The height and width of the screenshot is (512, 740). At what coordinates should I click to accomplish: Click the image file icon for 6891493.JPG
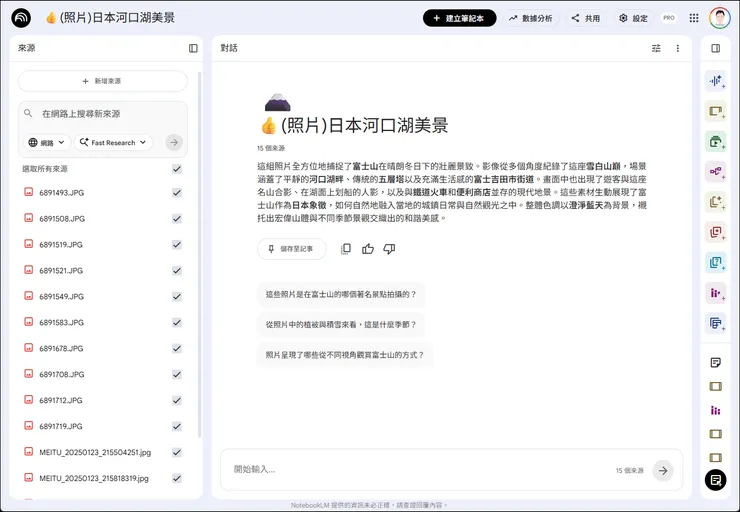(29, 192)
